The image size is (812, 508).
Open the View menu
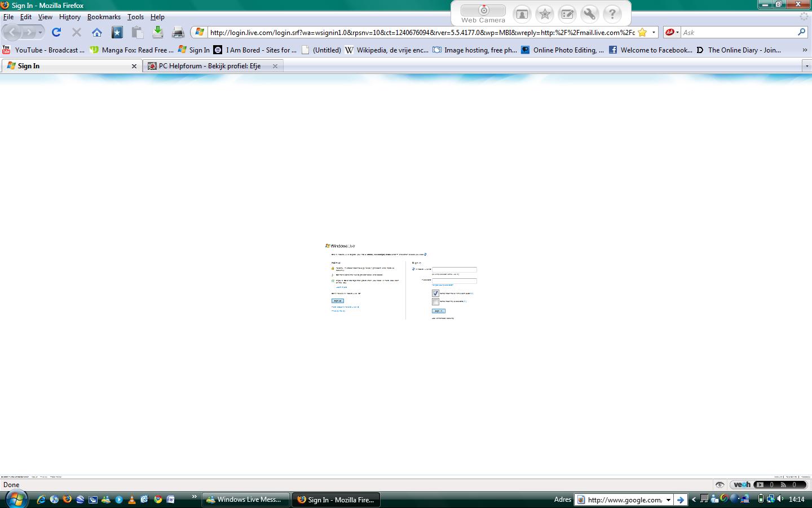point(45,17)
